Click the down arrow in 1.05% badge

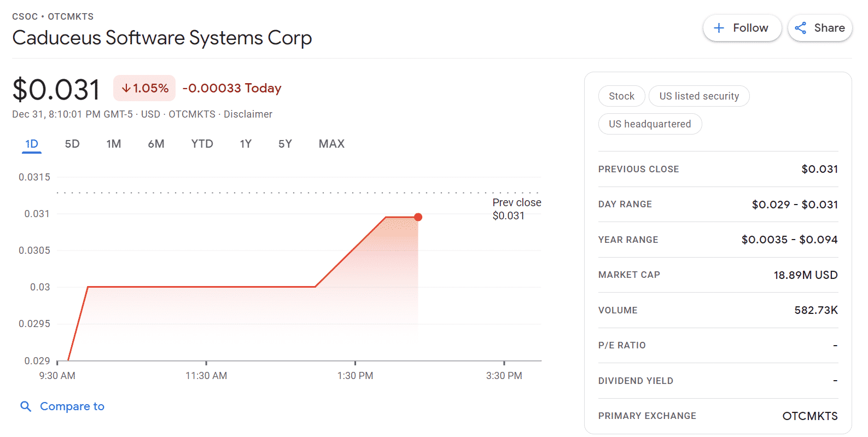pyautogui.click(x=126, y=88)
